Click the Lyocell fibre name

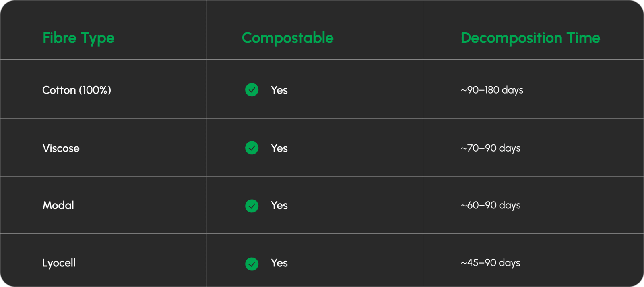click(59, 263)
